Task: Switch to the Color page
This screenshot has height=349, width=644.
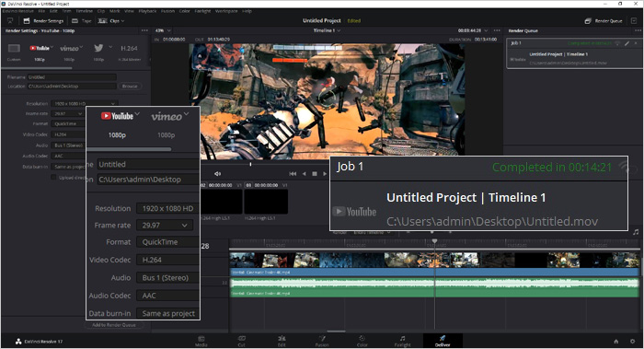Action: (x=362, y=342)
